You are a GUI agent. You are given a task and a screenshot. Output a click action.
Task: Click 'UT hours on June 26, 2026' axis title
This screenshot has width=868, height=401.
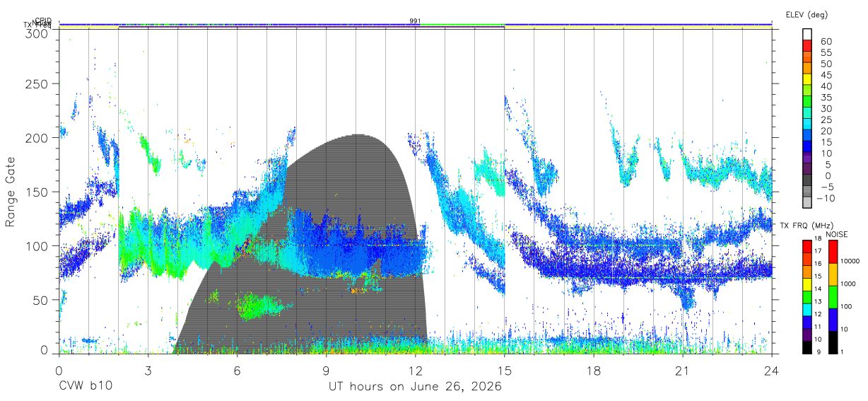(x=415, y=387)
